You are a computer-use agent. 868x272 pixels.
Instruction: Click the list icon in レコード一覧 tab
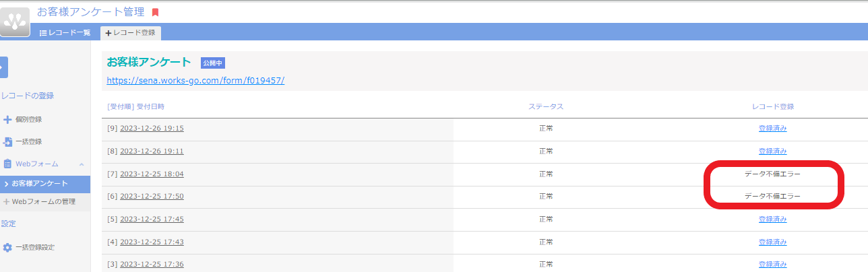(42, 32)
